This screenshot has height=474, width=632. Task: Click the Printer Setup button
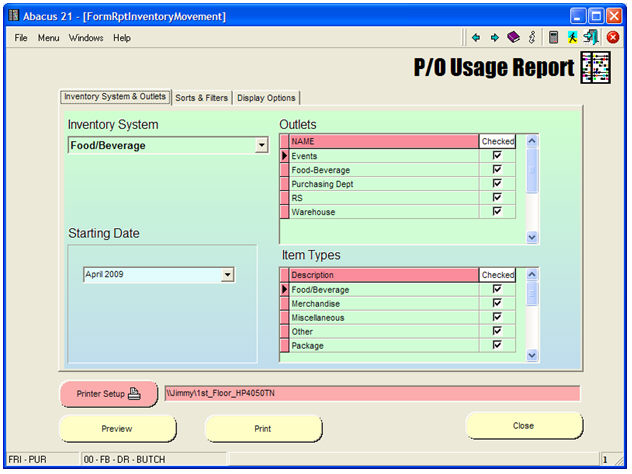(109, 394)
